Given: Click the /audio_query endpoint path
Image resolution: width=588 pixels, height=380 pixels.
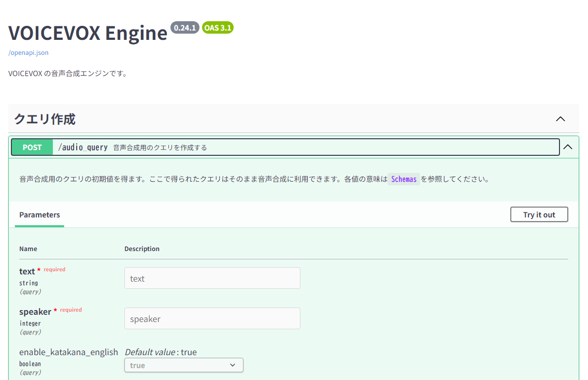Looking at the screenshot, I should click(83, 147).
